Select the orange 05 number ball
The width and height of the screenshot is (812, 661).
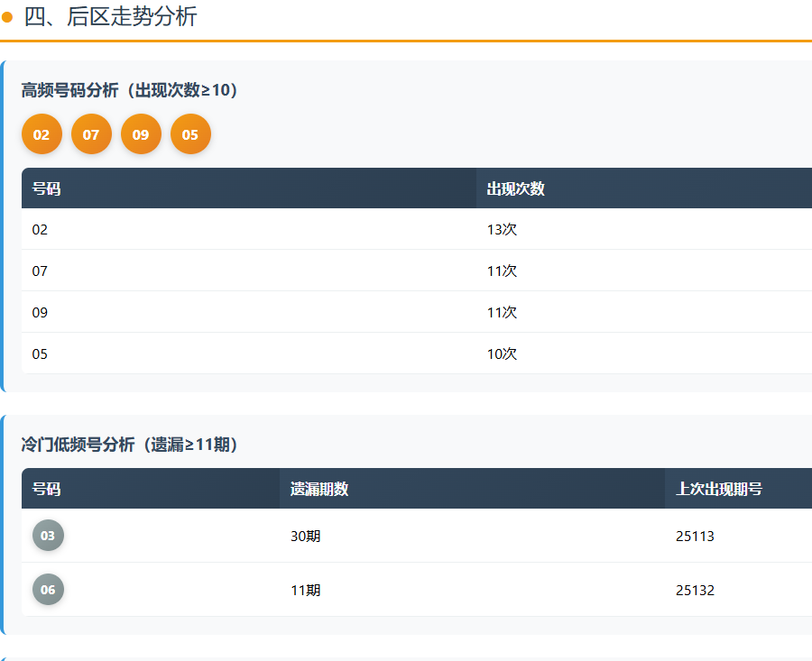click(x=190, y=134)
